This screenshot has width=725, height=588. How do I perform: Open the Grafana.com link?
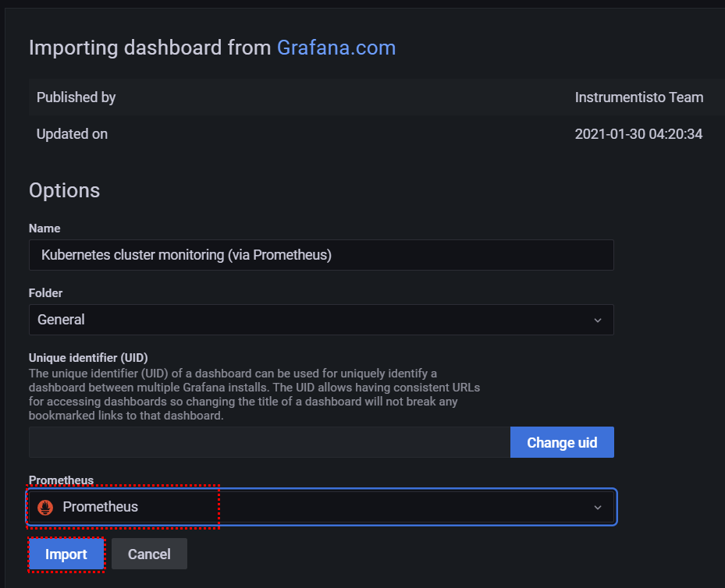click(x=336, y=48)
